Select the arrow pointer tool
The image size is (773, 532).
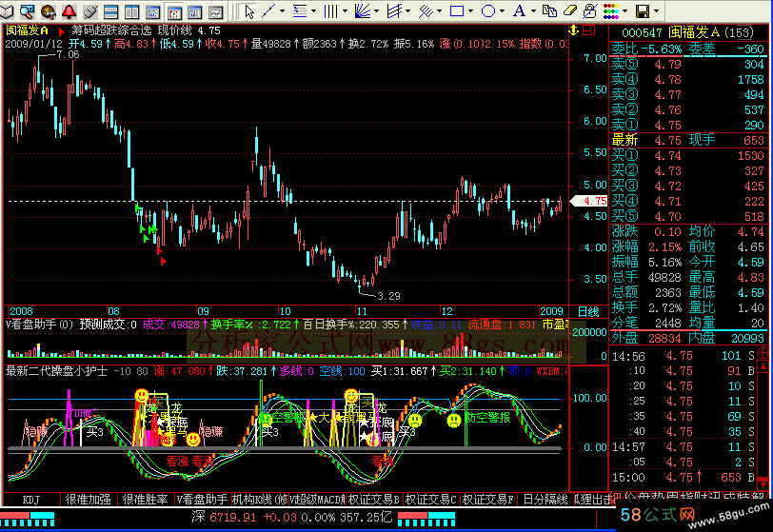tap(248, 11)
